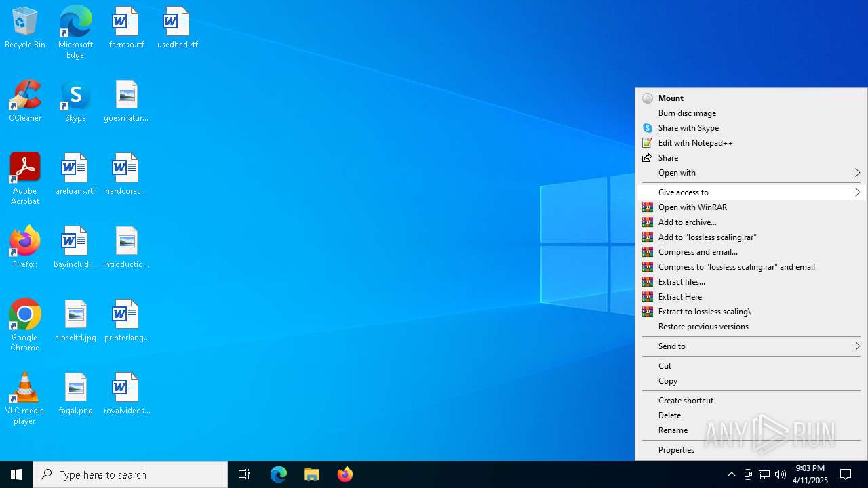Choose Burn disc image
The image size is (868, 488).
751,113
